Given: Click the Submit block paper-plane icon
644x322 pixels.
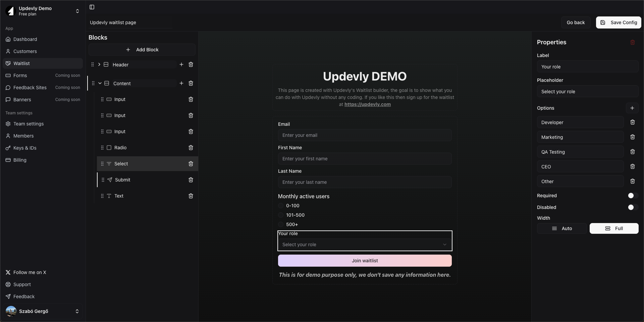Looking at the screenshot, I should pos(110,180).
